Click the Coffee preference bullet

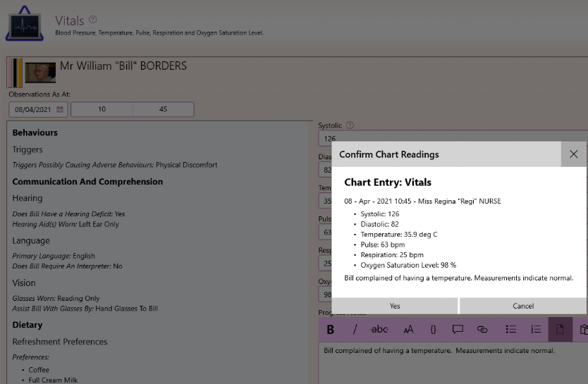(39, 370)
